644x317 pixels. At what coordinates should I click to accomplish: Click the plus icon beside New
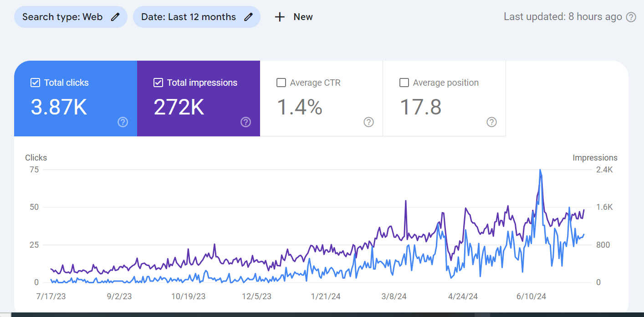coord(280,17)
